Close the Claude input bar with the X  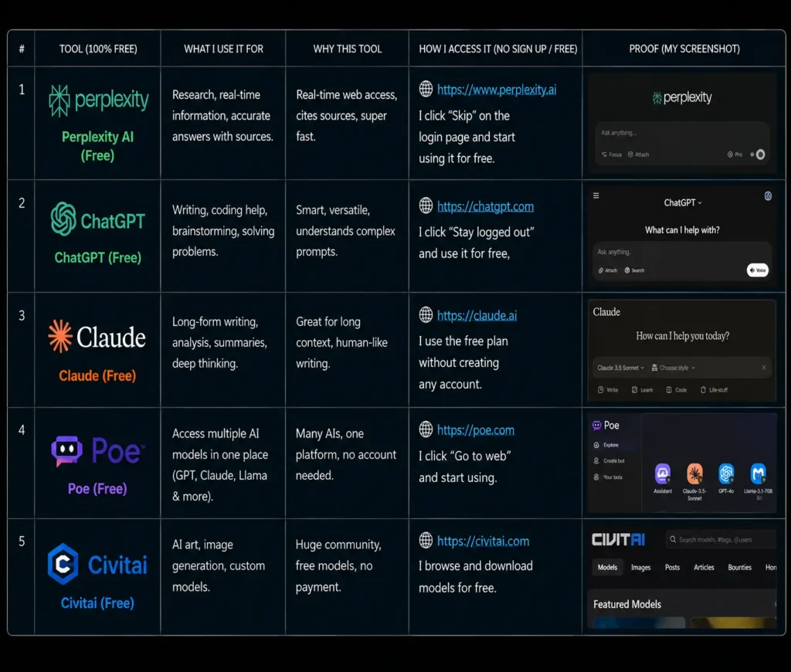click(x=764, y=367)
